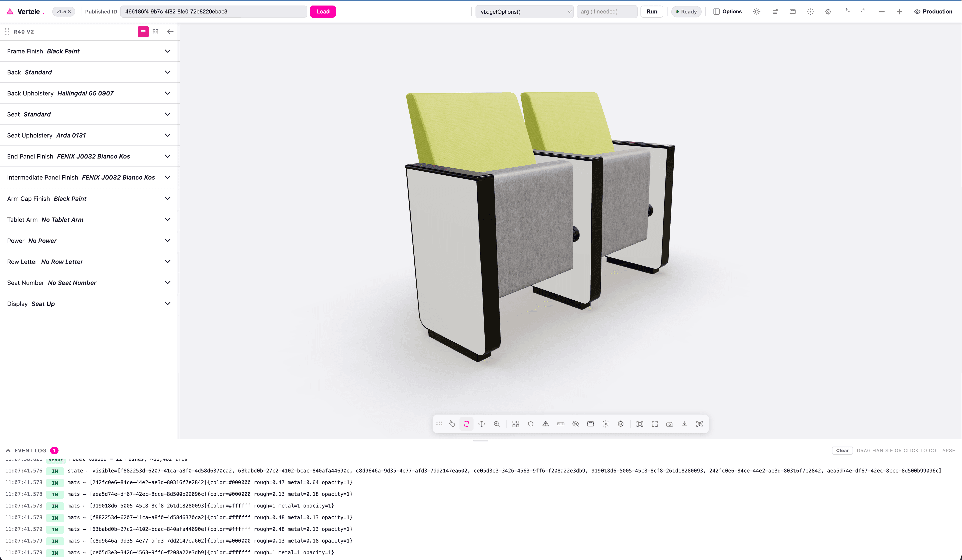Click the Load button
This screenshot has height=560, width=962.
pos(323,12)
